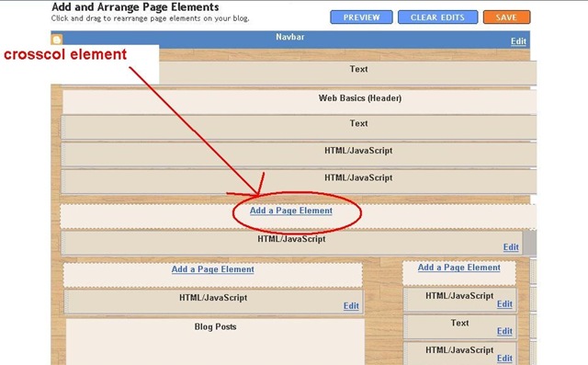Save the layout with the SAVE button
Image resolution: width=588 pixels, height=365 pixels.
(x=506, y=17)
